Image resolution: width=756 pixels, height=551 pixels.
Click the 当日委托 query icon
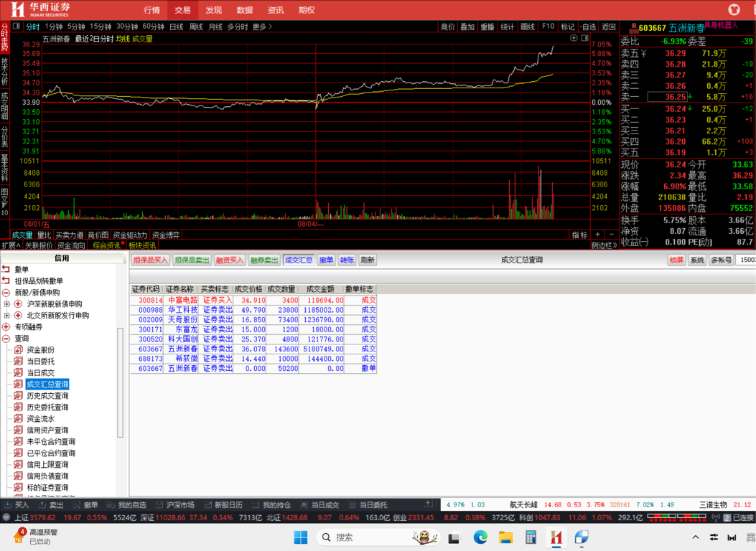tap(19, 361)
